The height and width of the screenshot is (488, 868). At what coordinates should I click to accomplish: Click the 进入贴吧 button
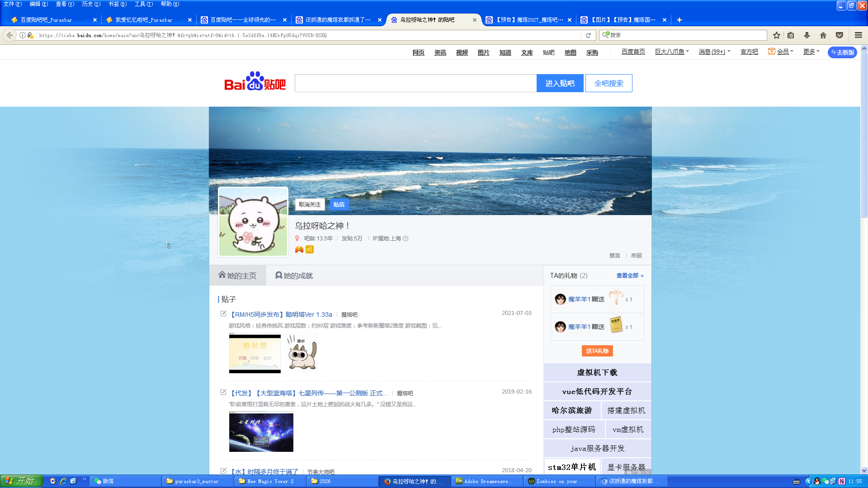point(560,83)
